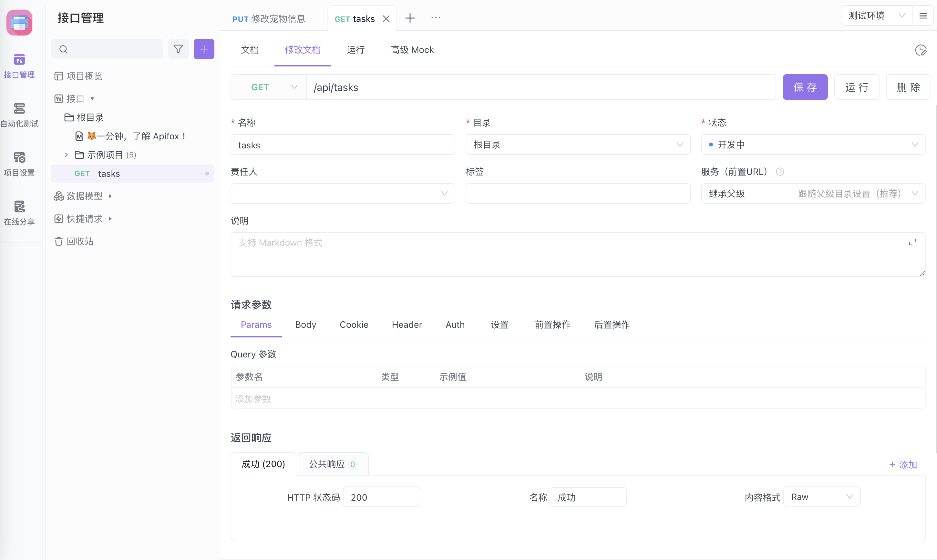The width and height of the screenshot is (937, 560).
Task: Open the 自动化测试 sidebar section
Action: point(19,115)
